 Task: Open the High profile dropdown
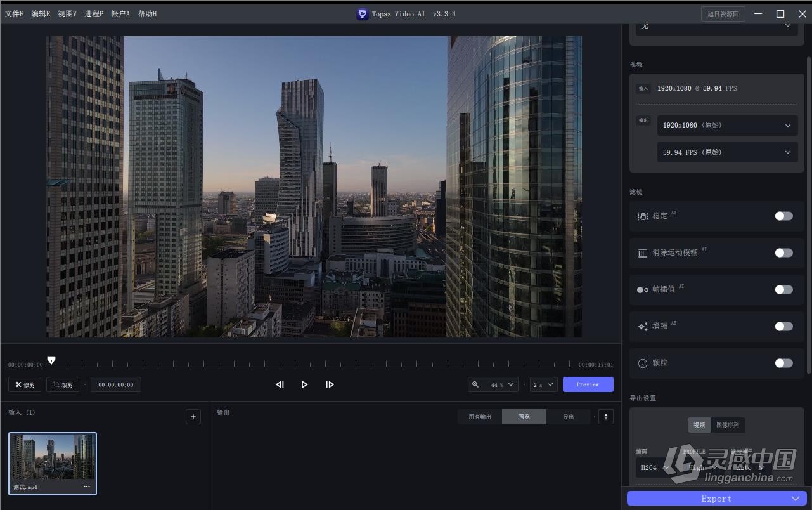pos(703,468)
